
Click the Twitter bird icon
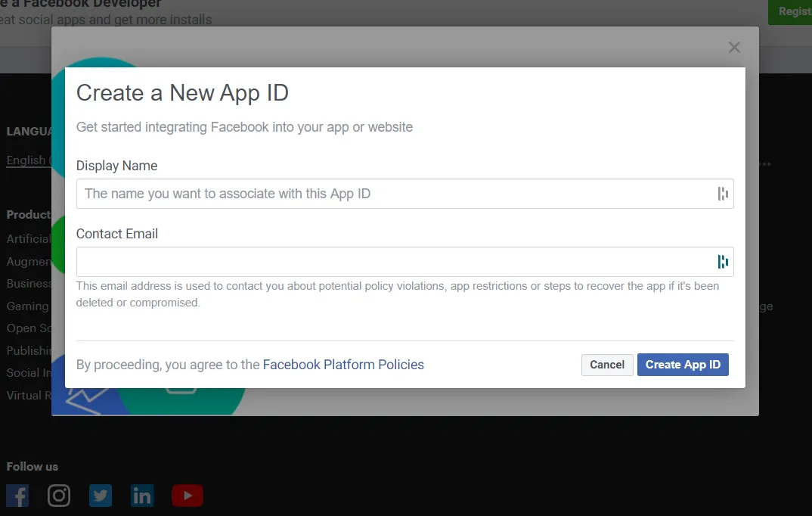(101, 495)
